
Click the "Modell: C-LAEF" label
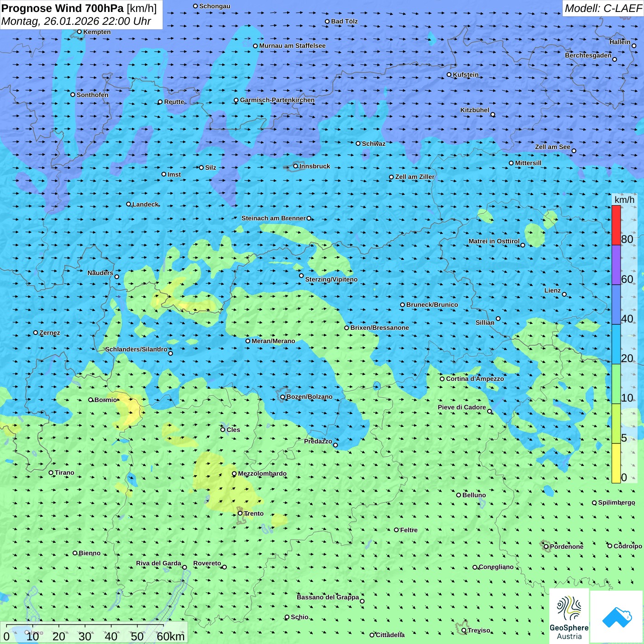tap(603, 8)
